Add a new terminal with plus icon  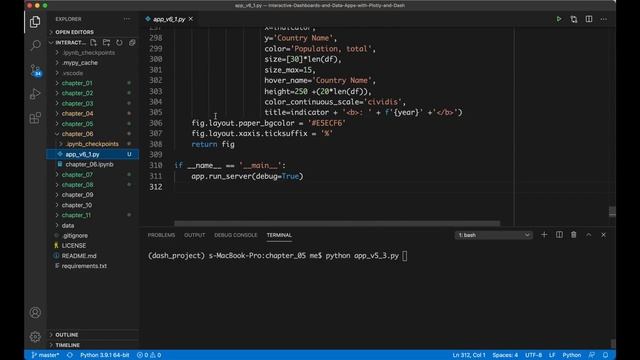click(x=544, y=235)
